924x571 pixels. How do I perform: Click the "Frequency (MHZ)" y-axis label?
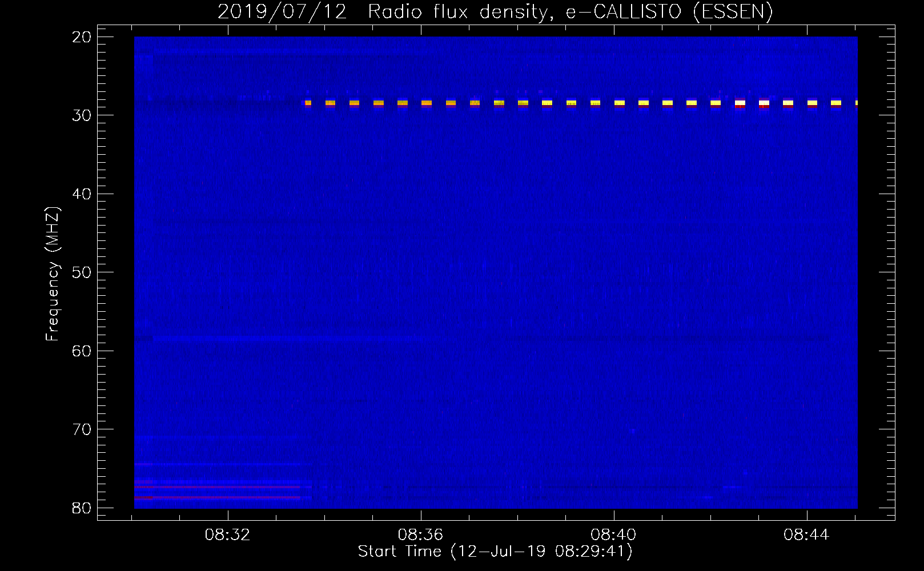click(x=53, y=274)
